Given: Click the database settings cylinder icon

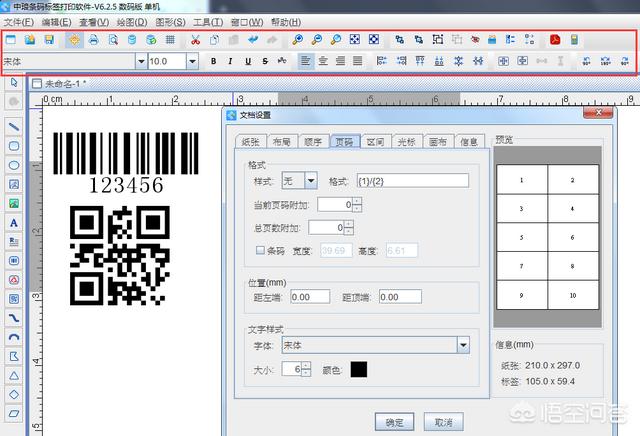Looking at the screenshot, I should coord(132,40).
